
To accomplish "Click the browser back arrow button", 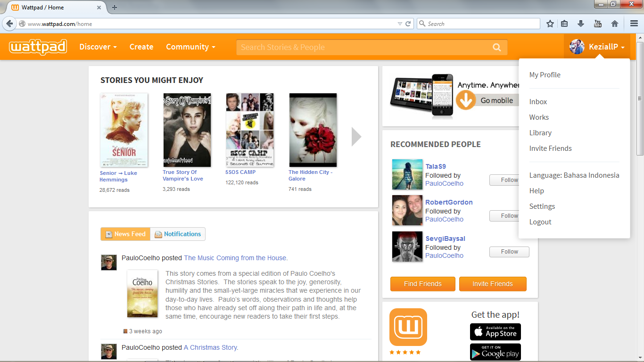I will click(x=9, y=24).
